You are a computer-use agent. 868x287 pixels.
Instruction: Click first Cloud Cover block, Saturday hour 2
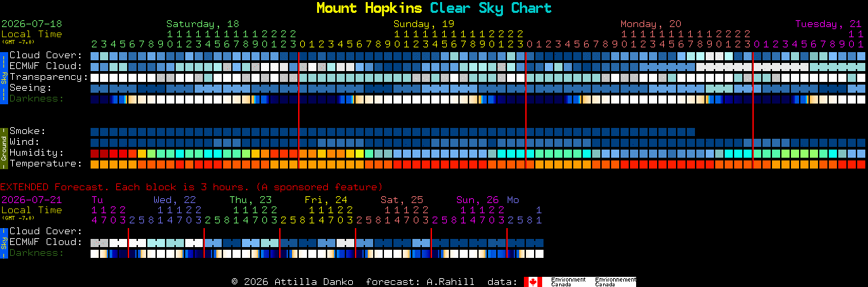pyautogui.click(x=95, y=56)
